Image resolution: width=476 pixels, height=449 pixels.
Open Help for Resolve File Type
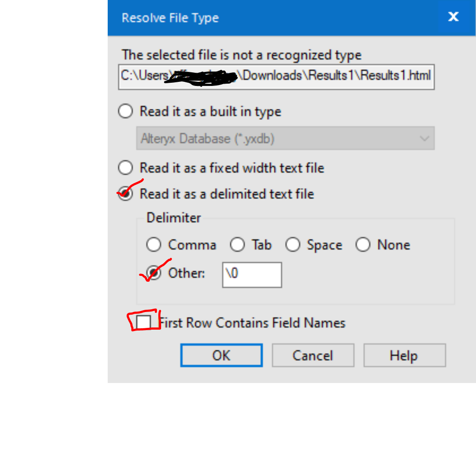coord(404,355)
